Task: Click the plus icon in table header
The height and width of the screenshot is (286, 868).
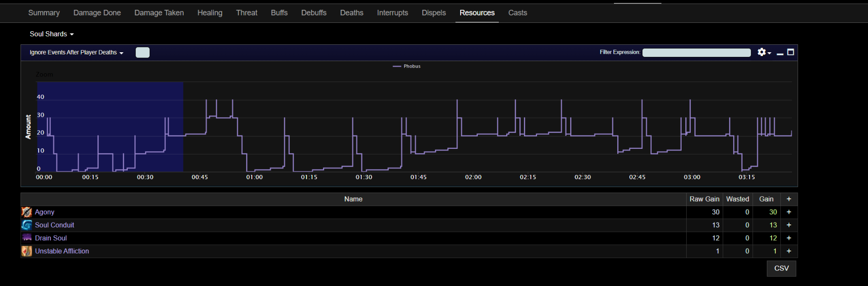Action: [x=789, y=199]
